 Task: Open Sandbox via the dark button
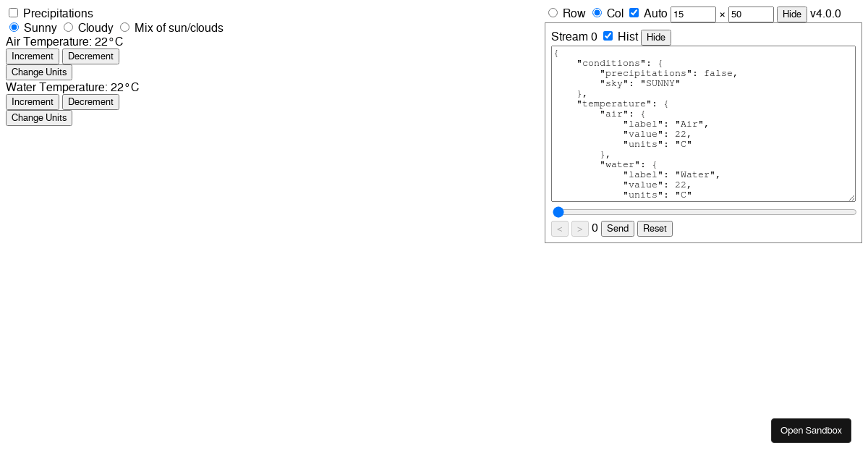[x=811, y=430]
